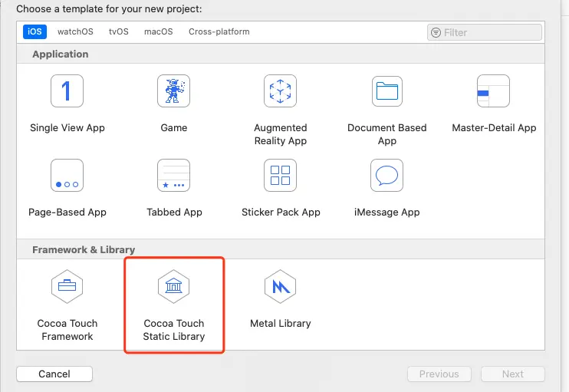Click the "Cocoa Touch Static Library" label
This screenshot has height=392, width=569.
coord(174,330)
